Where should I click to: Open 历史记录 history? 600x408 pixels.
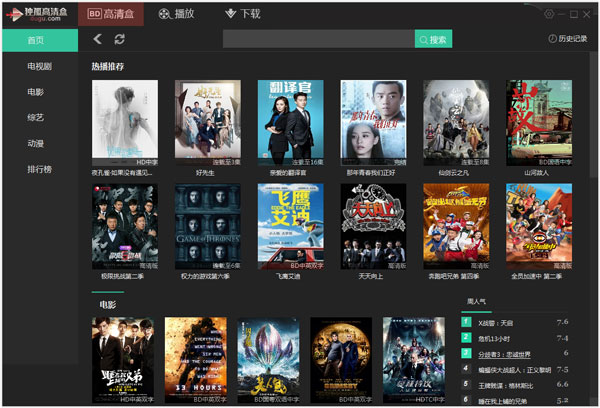coord(568,39)
